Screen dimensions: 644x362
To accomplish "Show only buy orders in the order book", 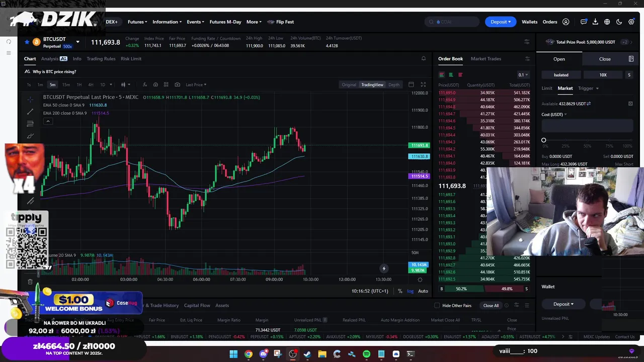I will pyautogui.click(x=451, y=75).
